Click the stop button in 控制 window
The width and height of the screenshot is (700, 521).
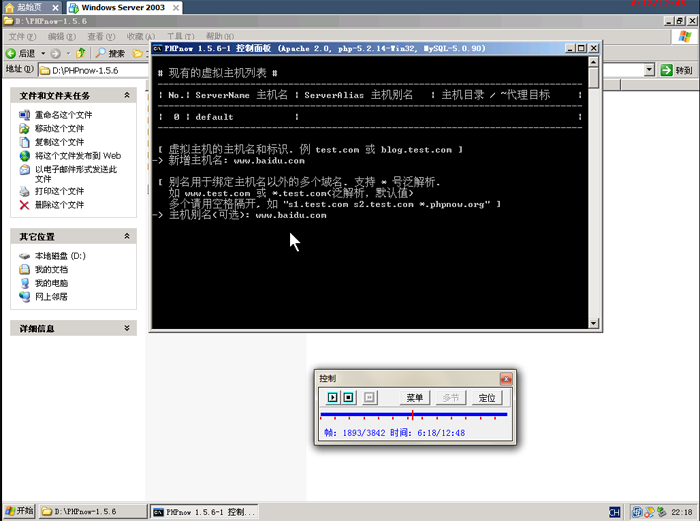tap(349, 397)
